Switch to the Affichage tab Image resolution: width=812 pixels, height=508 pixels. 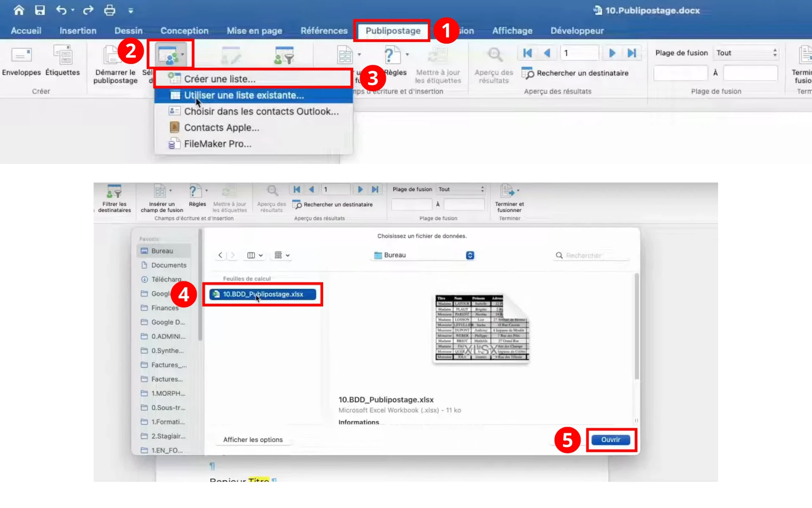512,30
